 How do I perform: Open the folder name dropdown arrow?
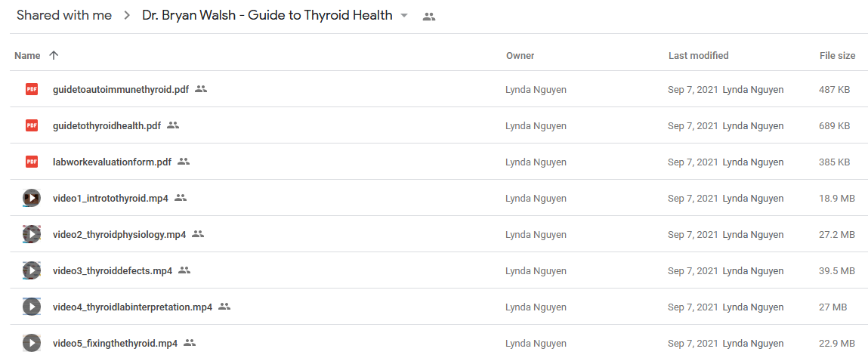tap(404, 16)
